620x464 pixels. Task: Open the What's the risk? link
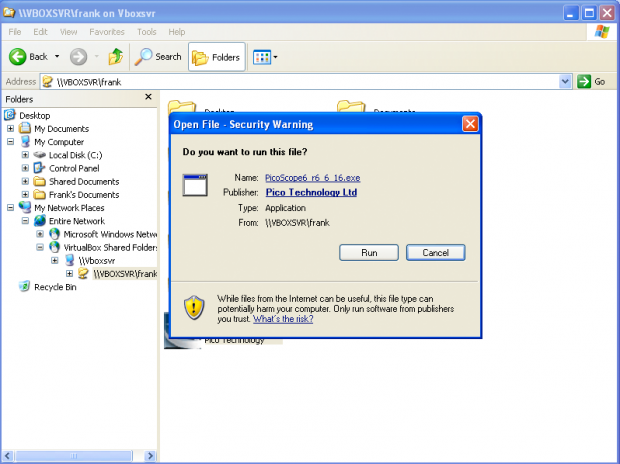pyautogui.click(x=283, y=319)
